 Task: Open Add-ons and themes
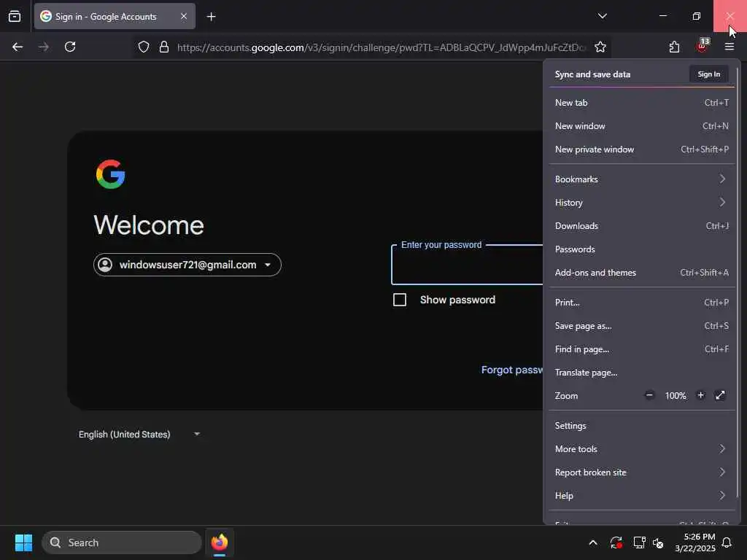[x=642, y=273]
